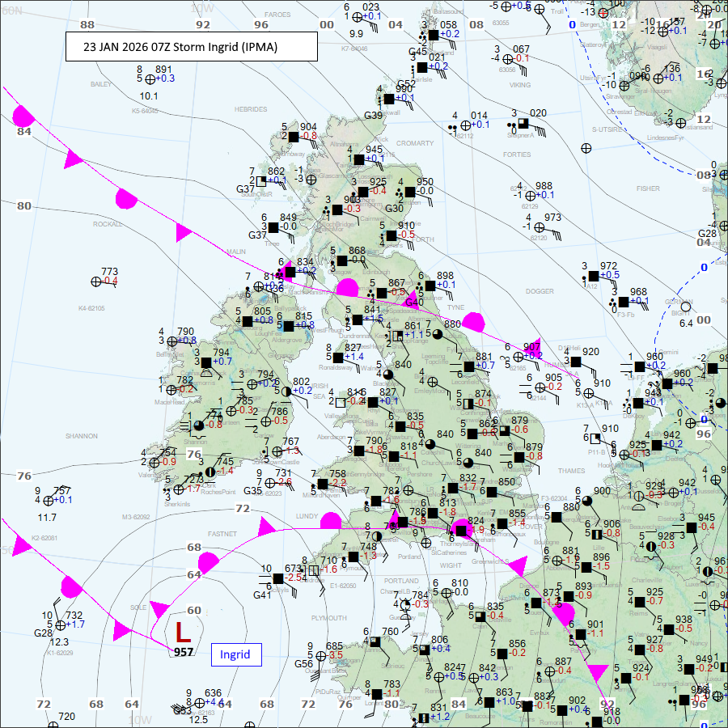Click the 60 isobar label near the low
The height and width of the screenshot is (728, 728).
tap(194, 611)
